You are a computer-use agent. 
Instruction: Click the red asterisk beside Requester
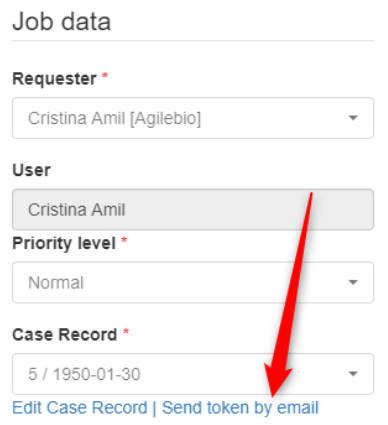click(105, 76)
